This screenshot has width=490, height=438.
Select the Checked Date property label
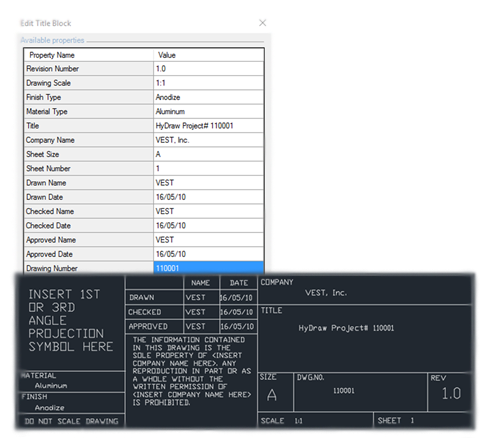tap(89, 226)
